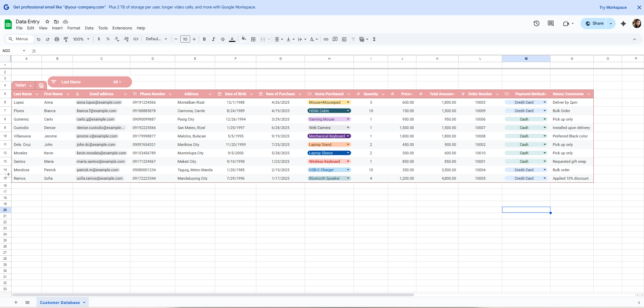Toggle strikethrough formatting
Image resolution: width=644 pixels, height=308 pixels.
[223, 39]
